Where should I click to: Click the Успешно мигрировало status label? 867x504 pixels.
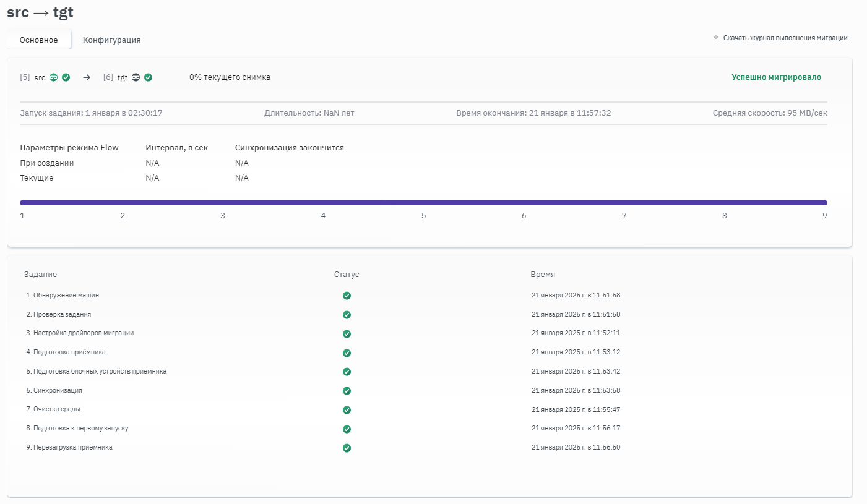point(776,77)
